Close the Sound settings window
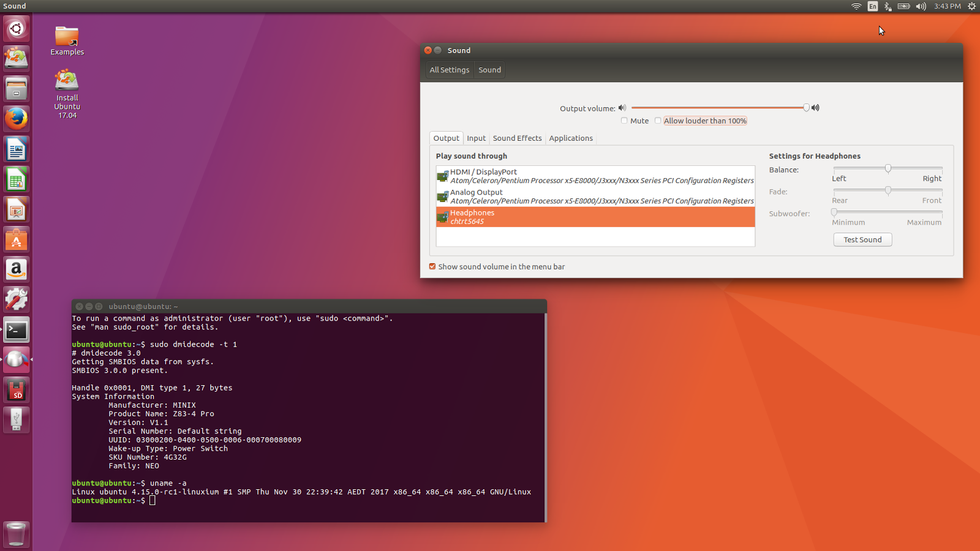 pyautogui.click(x=428, y=50)
